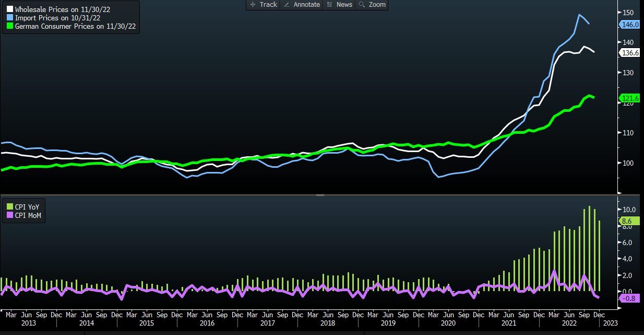
Task: Click the green German Consumer Prices swatch
Action: pos(9,26)
